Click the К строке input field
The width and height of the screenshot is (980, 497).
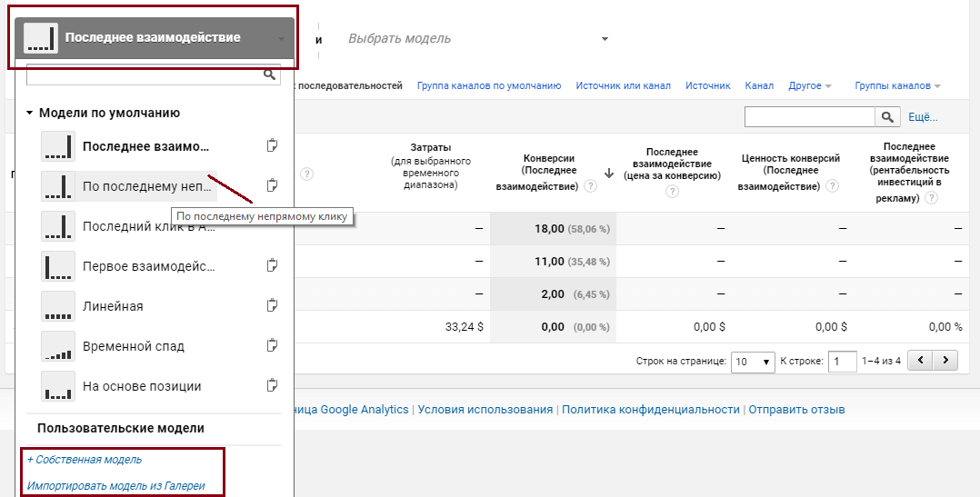point(842,362)
